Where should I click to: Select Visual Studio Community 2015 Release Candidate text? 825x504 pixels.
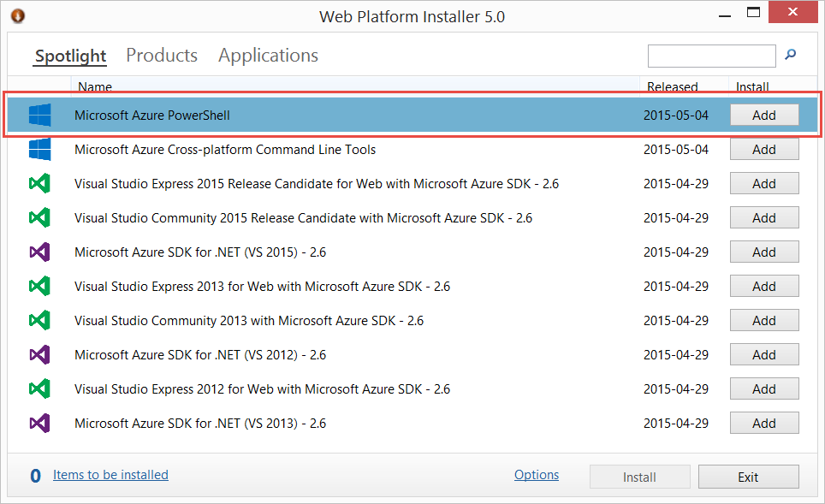pos(304,218)
